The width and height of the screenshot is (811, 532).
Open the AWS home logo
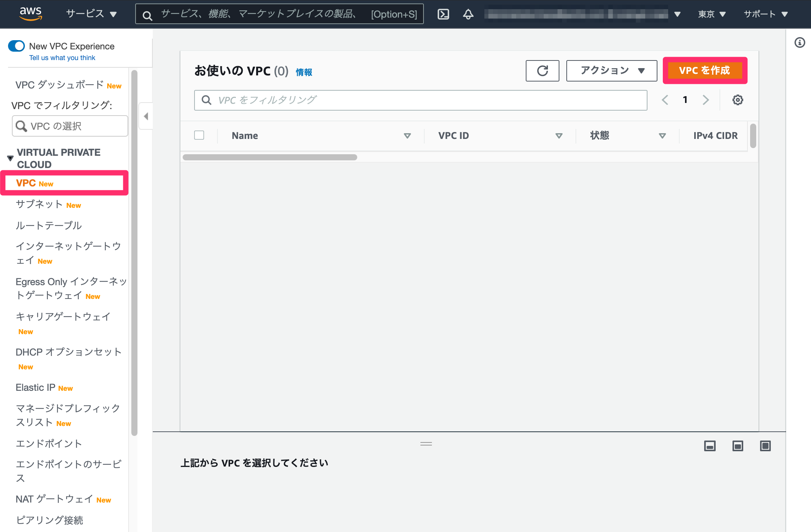(x=31, y=14)
